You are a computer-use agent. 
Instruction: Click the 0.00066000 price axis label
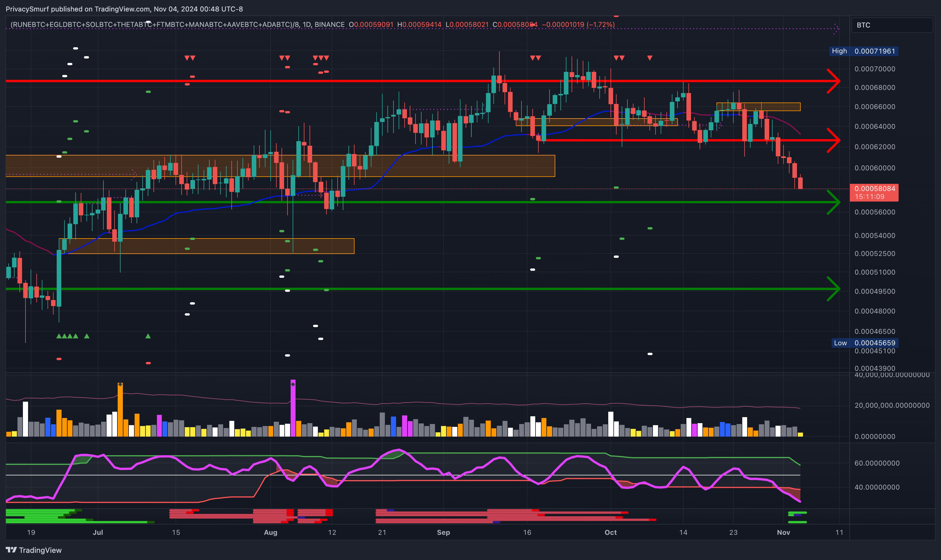point(875,107)
